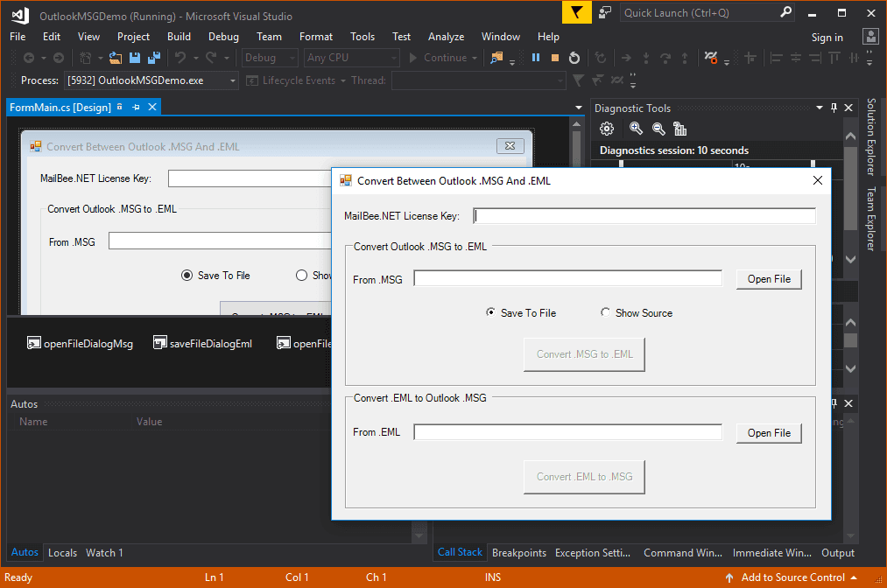Click the Quick Launch magnifier icon

pyautogui.click(x=785, y=12)
